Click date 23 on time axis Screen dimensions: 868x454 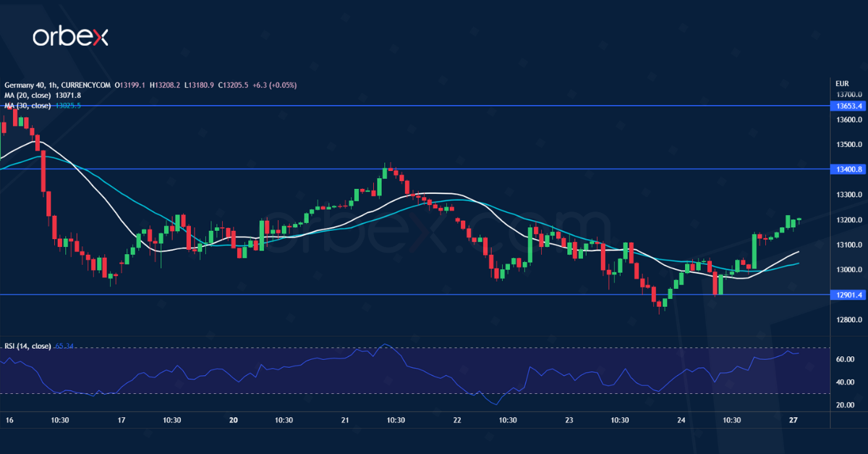569,420
